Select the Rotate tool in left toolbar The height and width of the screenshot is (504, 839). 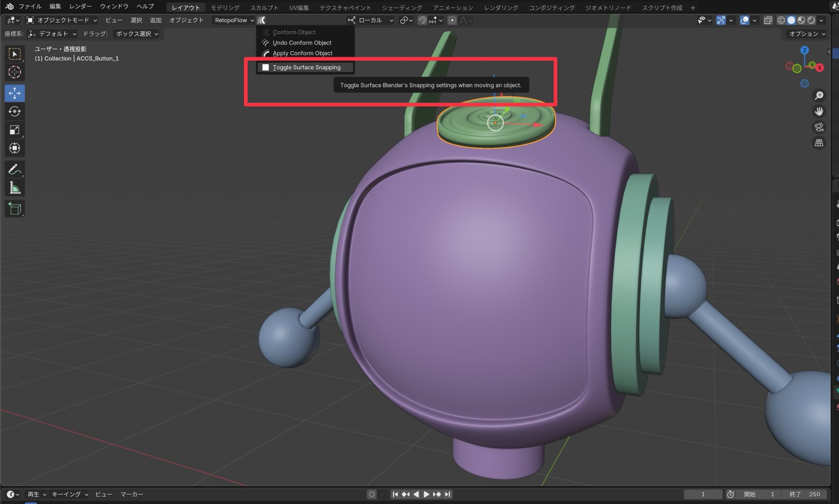[x=14, y=111]
